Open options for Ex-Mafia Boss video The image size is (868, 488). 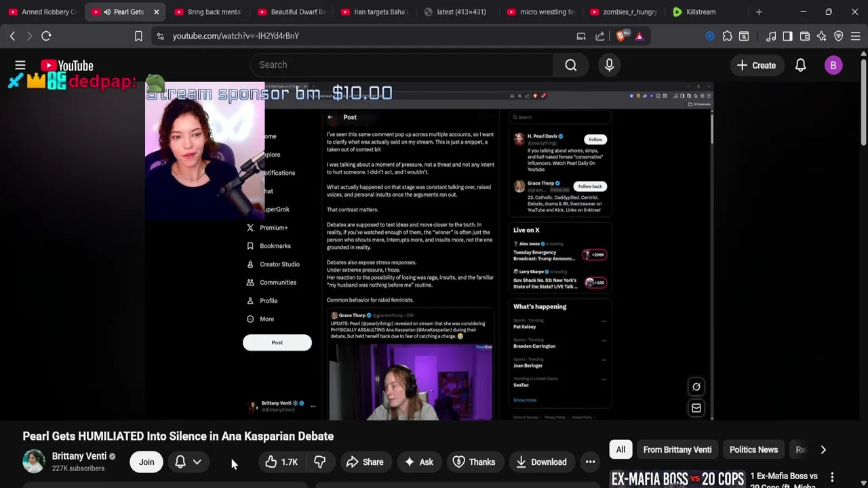[832, 477]
